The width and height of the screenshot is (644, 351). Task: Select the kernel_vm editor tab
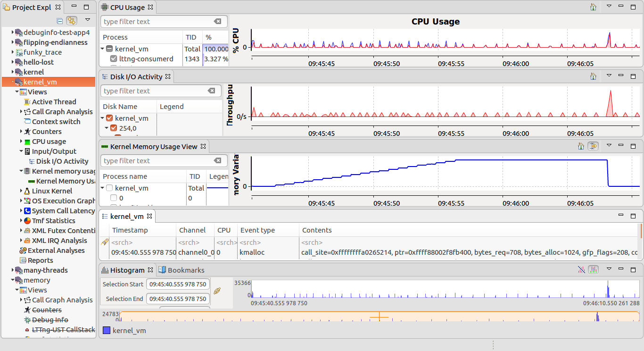(126, 217)
